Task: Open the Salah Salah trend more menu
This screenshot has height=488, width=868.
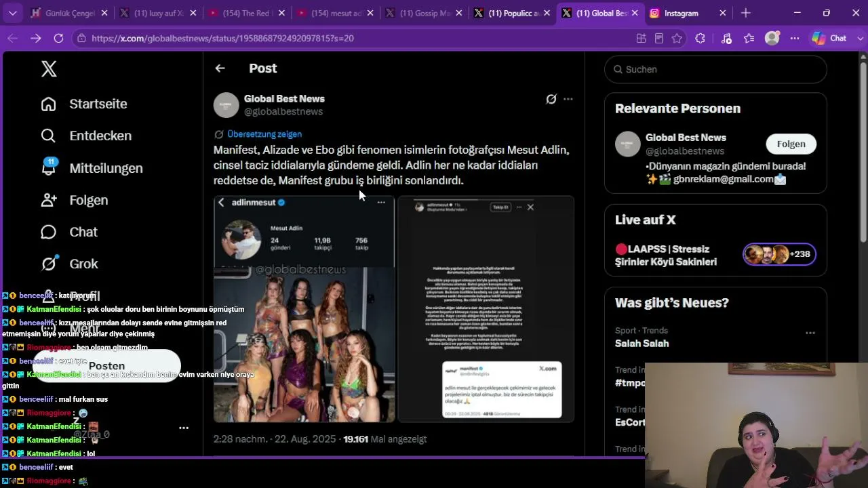Action: (810, 333)
